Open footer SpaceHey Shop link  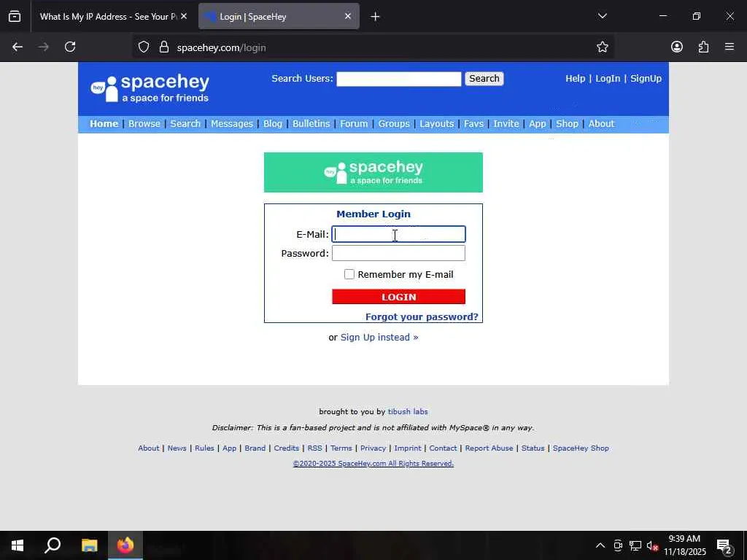(x=581, y=448)
